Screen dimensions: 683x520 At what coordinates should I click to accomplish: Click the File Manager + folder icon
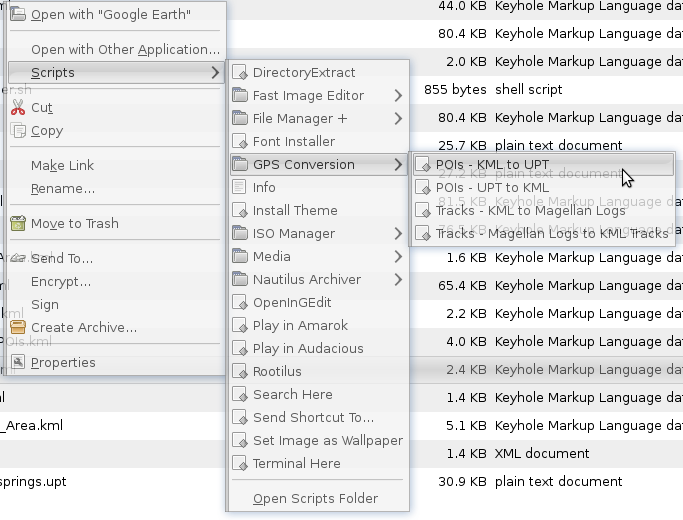[240, 118]
